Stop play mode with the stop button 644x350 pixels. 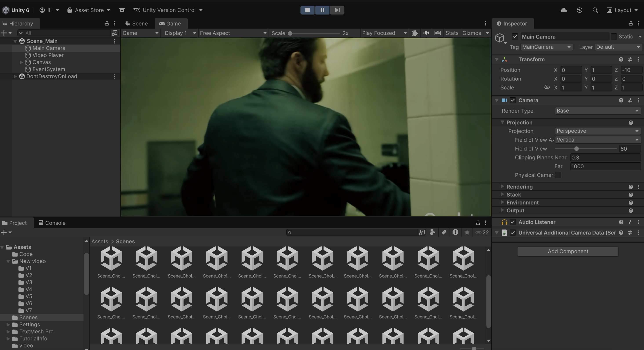(x=307, y=10)
